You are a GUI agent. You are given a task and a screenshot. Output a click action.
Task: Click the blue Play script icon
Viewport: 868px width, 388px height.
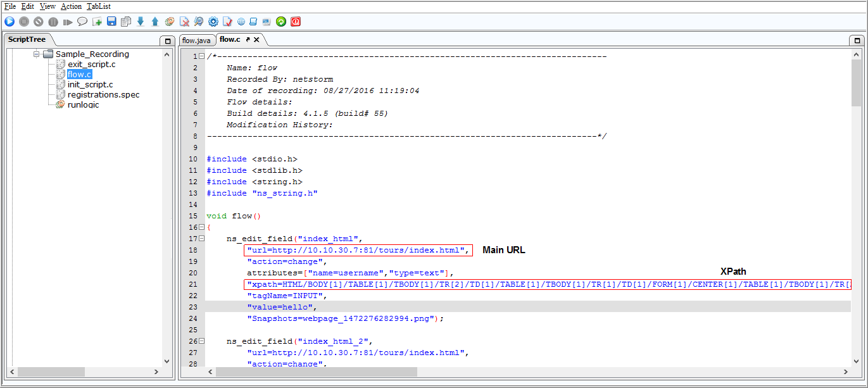[9, 22]
